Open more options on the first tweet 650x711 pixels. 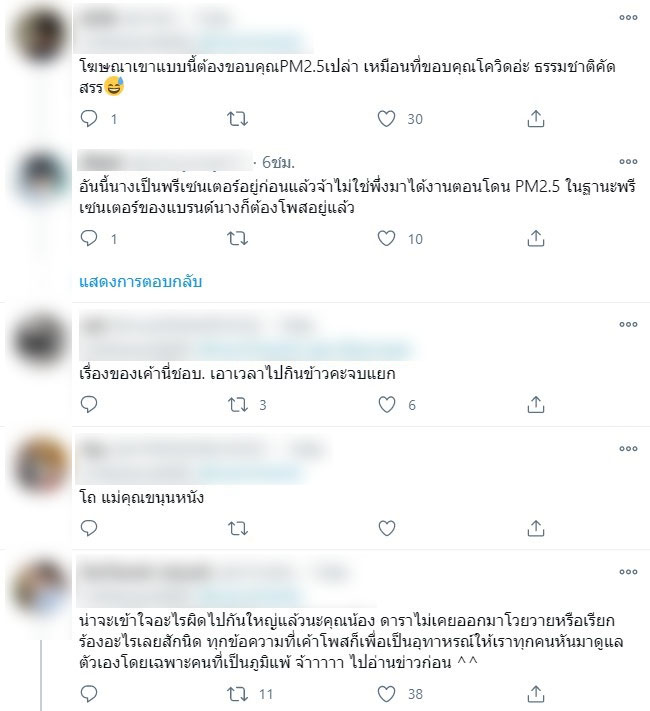(x=628, y=18)
